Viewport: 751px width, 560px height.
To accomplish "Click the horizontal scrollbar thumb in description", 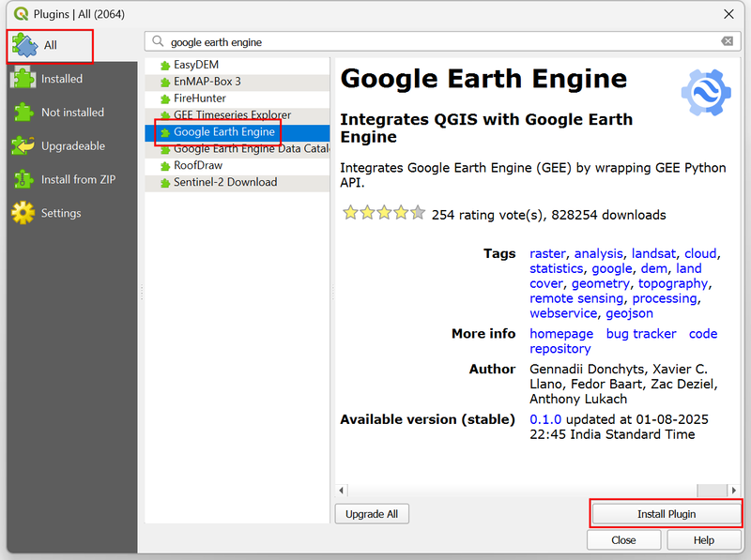I will click(x=712, y=491).
